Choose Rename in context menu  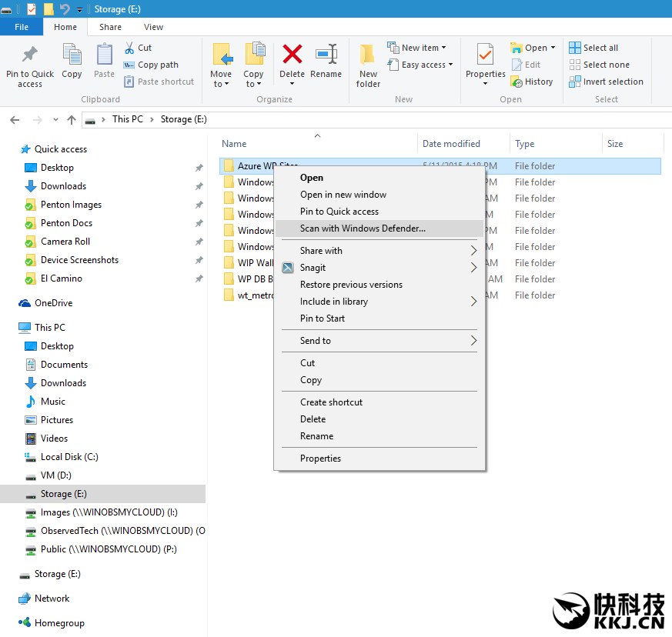(379, 436)
